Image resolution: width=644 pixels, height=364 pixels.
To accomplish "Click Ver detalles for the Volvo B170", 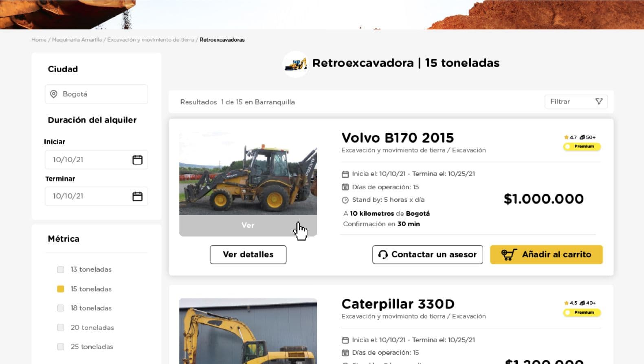I will point(248,254).
